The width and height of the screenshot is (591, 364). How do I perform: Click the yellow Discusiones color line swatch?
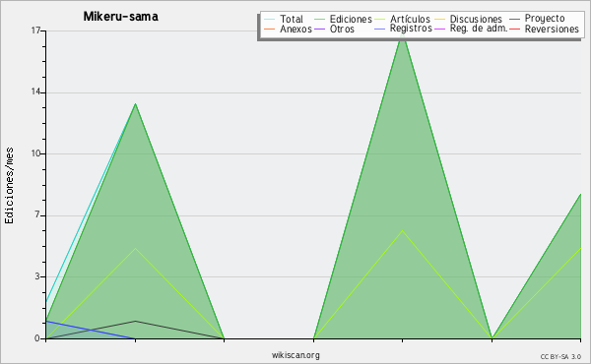coord(440,19)
